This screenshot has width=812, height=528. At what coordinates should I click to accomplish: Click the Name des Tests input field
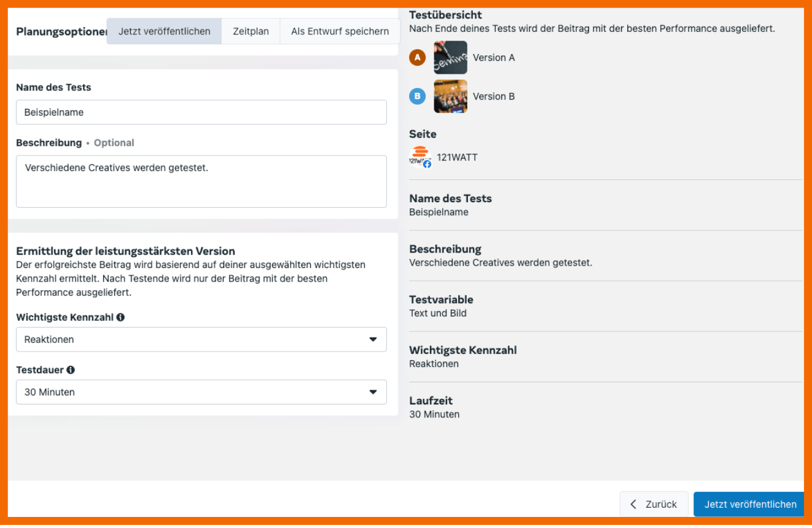pyautogui.click(x=201, y=112)
